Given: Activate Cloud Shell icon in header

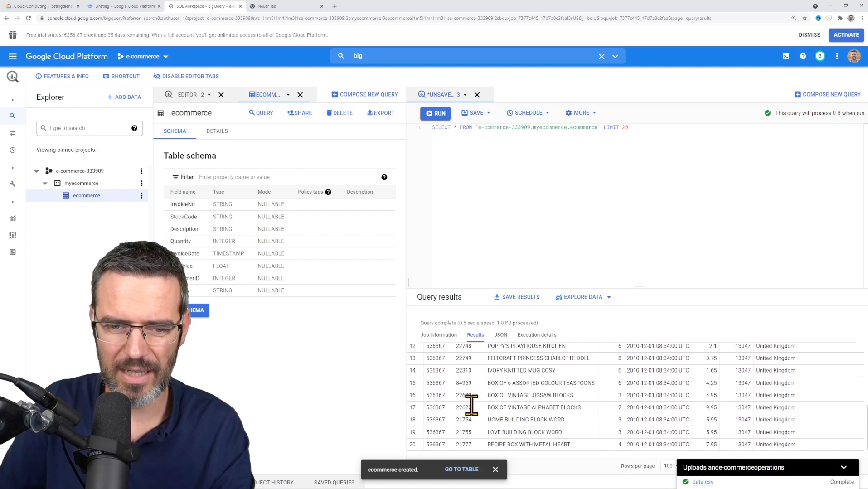Looking at the screenshot, I should (x=786, y=56).
